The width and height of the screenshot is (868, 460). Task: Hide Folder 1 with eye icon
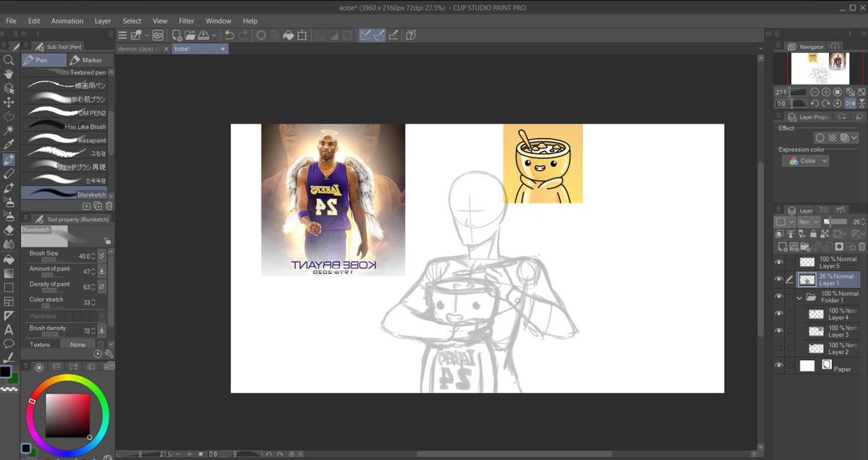[x=779, y=297]
